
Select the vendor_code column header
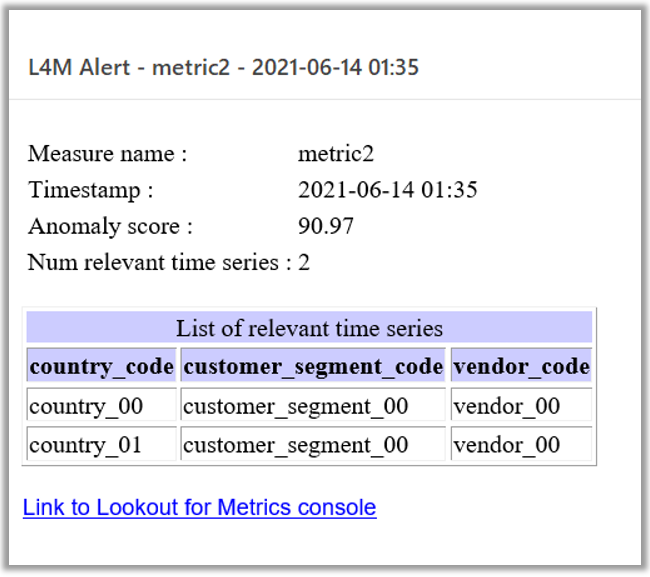click(521, 365)
